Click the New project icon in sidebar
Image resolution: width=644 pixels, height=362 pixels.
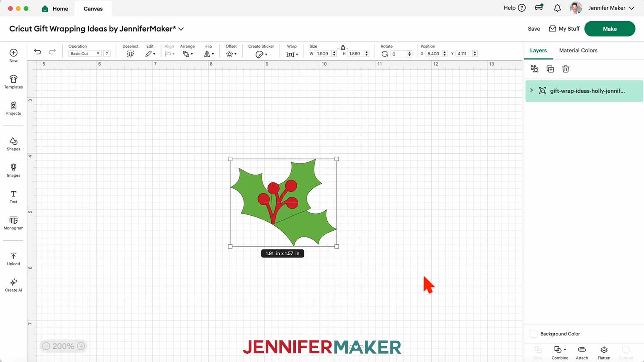pos(13,55)
